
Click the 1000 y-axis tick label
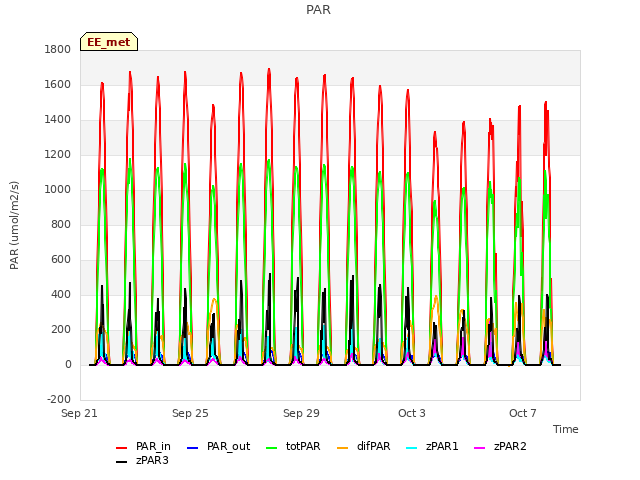(58, 189)
